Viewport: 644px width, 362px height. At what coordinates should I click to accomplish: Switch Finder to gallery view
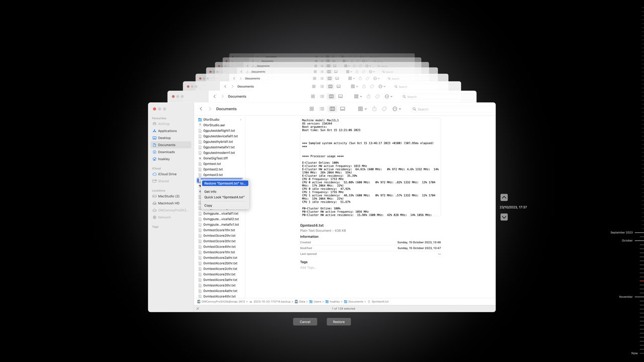tap(343, 109)
